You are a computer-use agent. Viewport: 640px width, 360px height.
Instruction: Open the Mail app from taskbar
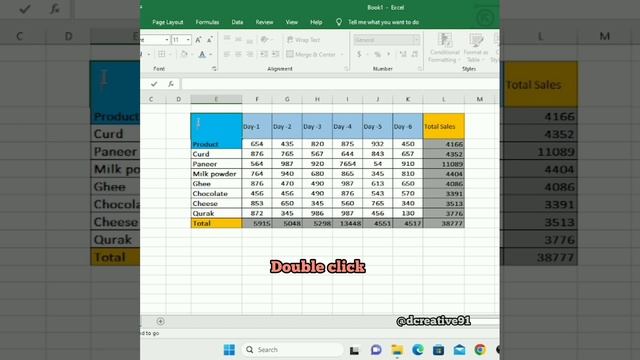coord(460,350)
